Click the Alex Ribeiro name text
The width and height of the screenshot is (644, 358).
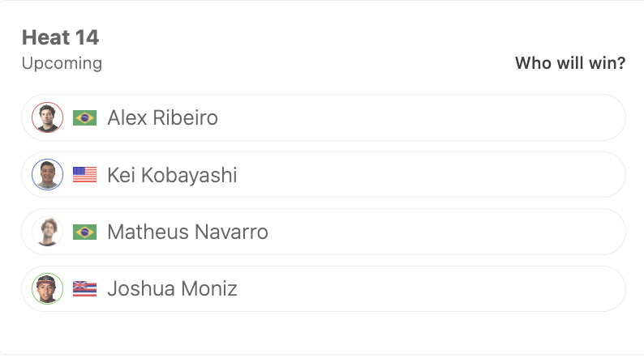163,117
